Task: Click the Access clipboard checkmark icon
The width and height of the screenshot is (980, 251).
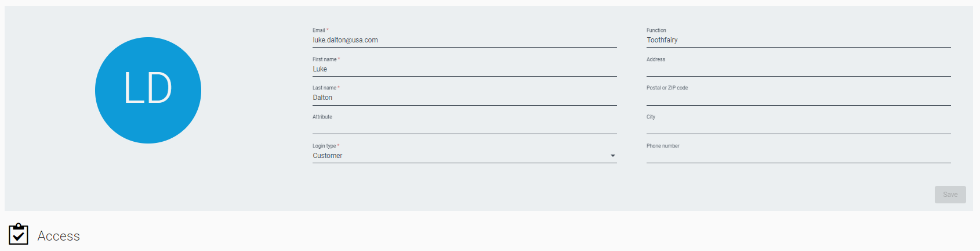Action: tap(19, 234)
